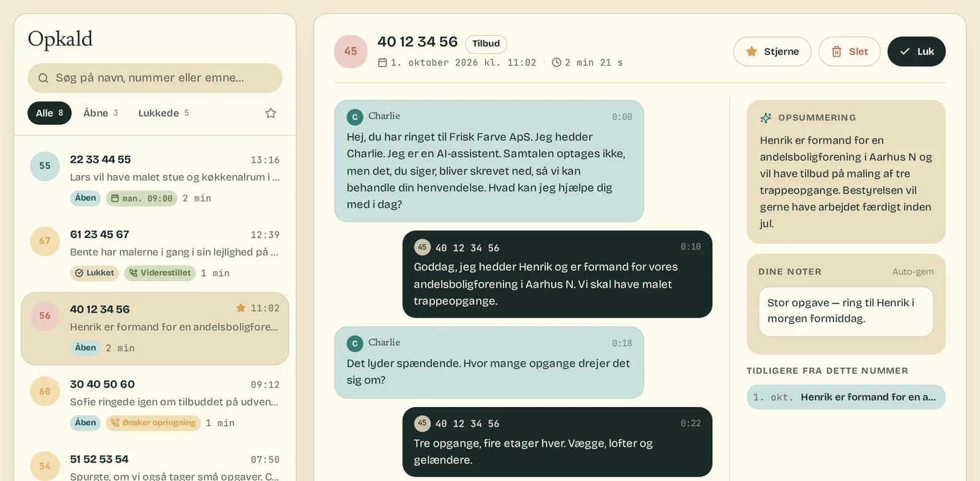
Task: Click the Viderestillet tag
Action: 160,273
